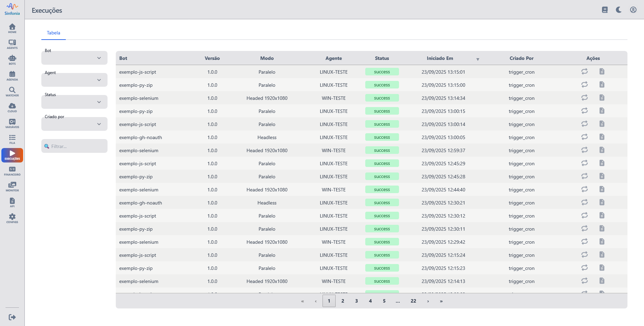The image size is (644, 326).
Task: Click the Filtrar search input field
Action: (78, 146)
